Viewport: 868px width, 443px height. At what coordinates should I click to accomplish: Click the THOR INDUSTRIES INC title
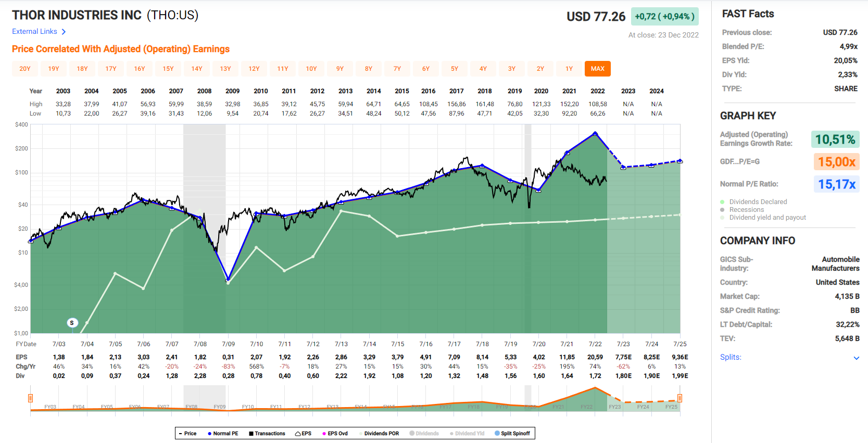[x=77, y=15]
